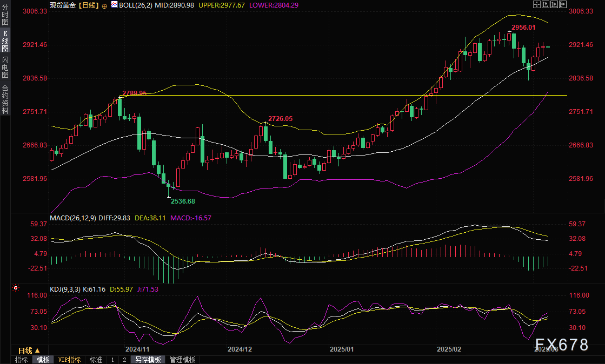Switch to template number 1
605x364 pixels.
(x=112, y=360)
